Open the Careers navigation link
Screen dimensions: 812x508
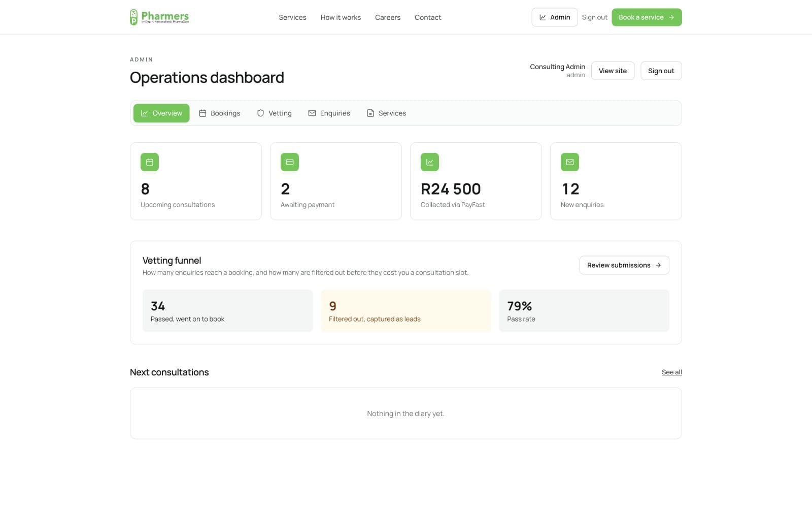point(388,17)
